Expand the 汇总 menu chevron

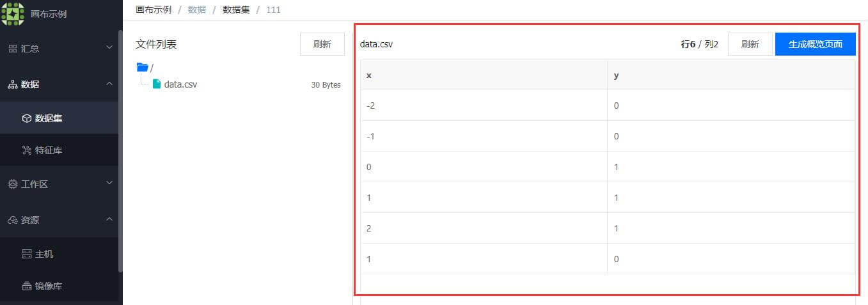[x=109, y=48]
